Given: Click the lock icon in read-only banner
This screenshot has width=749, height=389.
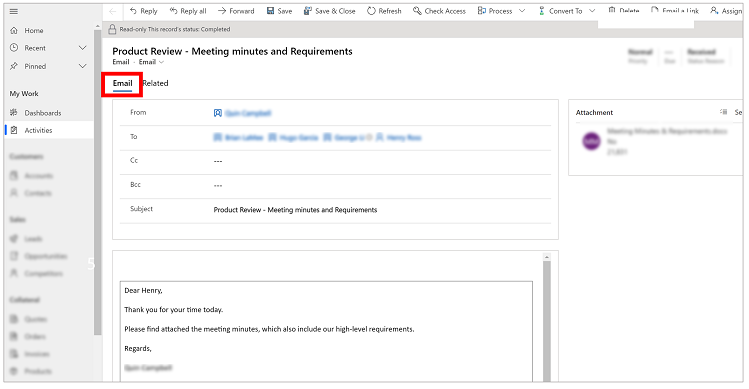Looking at the screenshot, I should (x=112, y=30).
